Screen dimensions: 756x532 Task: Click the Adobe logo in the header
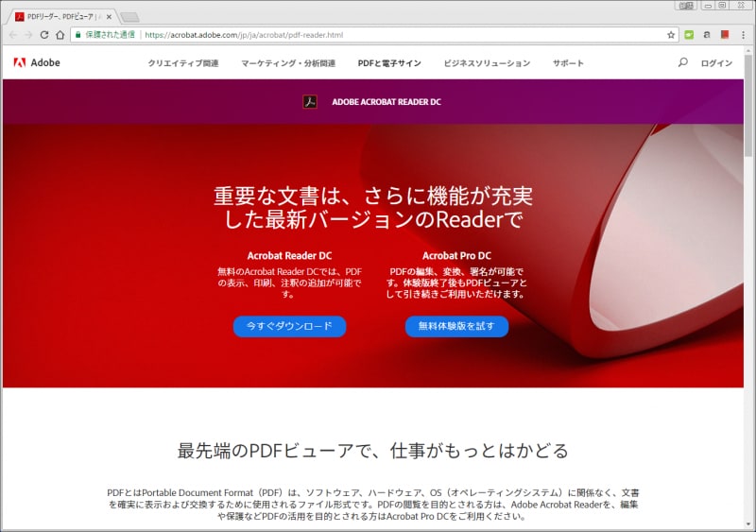pyautogui.click(x=37, y=63)
